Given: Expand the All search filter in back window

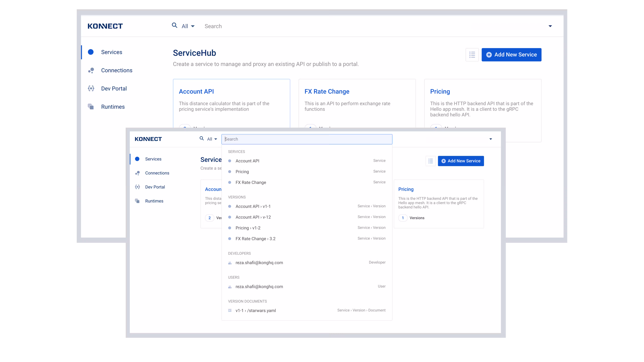Looking at the screenshot, I should 188,26.
